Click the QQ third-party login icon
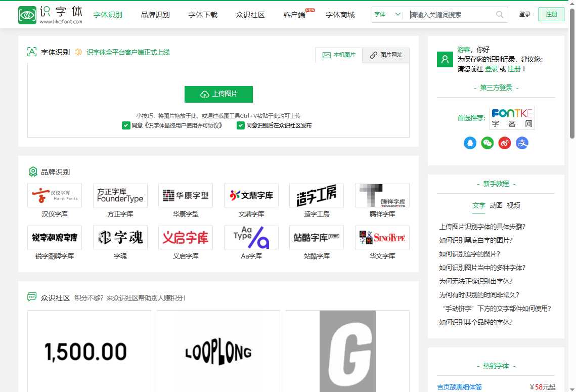The width and height of the screenshot is (576, 392). (x=470, y=143)
